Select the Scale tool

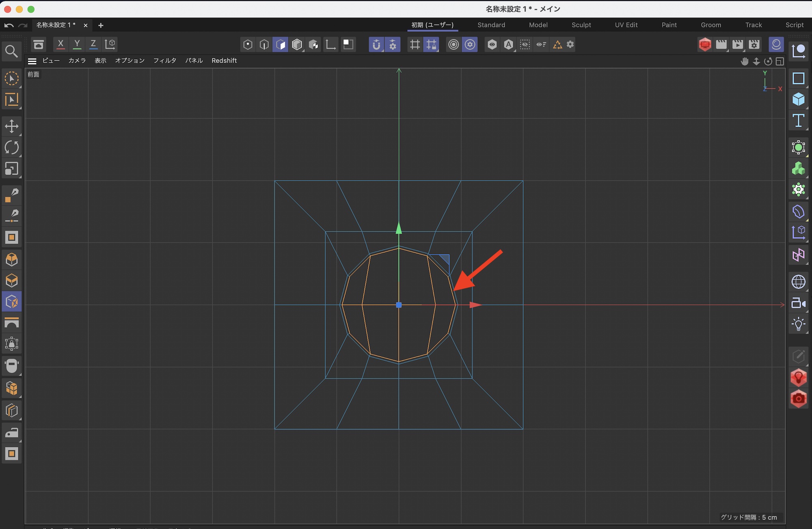click(x=11, y=169)
